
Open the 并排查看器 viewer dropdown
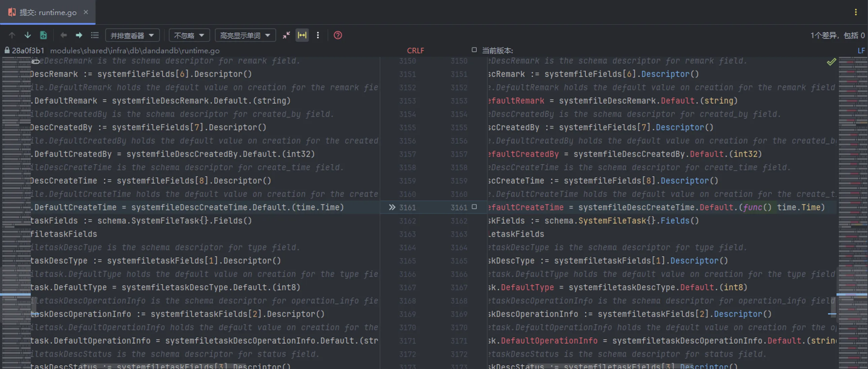(132, 35)
